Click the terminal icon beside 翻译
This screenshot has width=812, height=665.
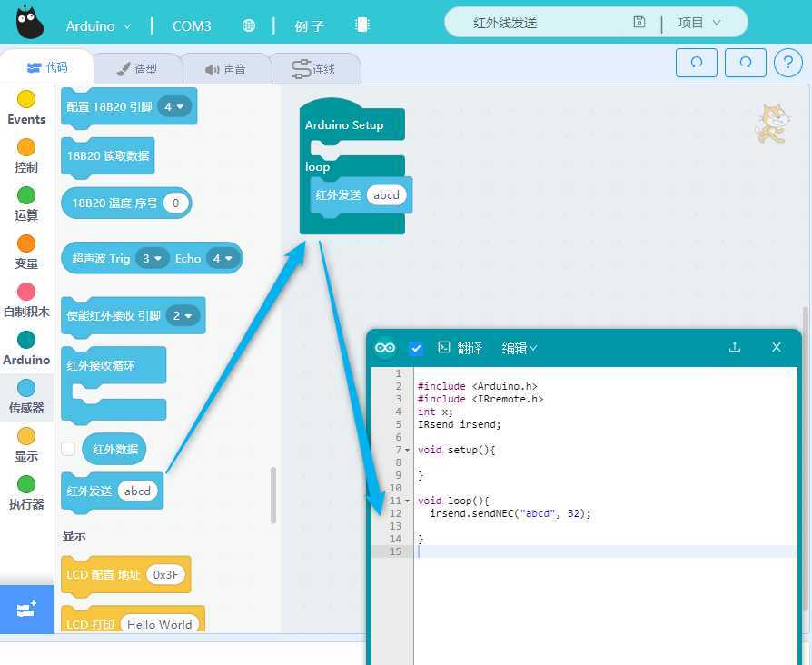pos(444,347)
